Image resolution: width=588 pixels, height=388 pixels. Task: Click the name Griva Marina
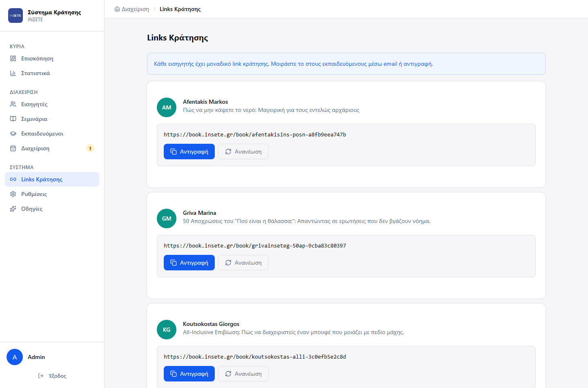coord(199,213)
